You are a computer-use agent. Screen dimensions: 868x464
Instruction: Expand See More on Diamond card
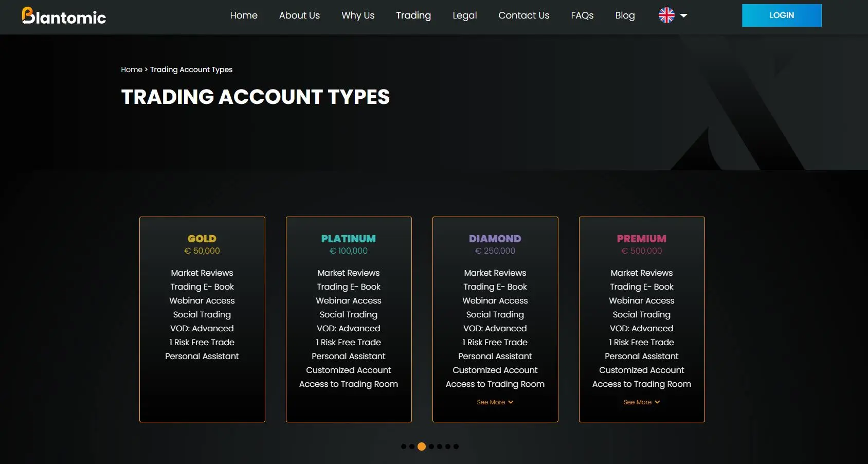pyautogui.click(x=495, y=402)
